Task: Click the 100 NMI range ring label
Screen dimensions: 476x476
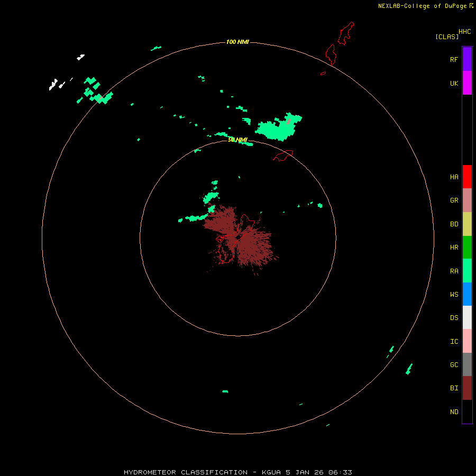Action: pos(237,42)
